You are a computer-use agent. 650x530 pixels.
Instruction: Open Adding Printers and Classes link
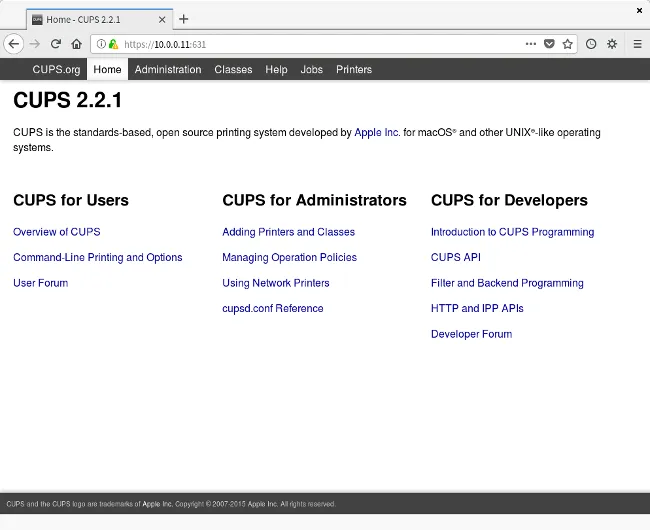[288, 232]
